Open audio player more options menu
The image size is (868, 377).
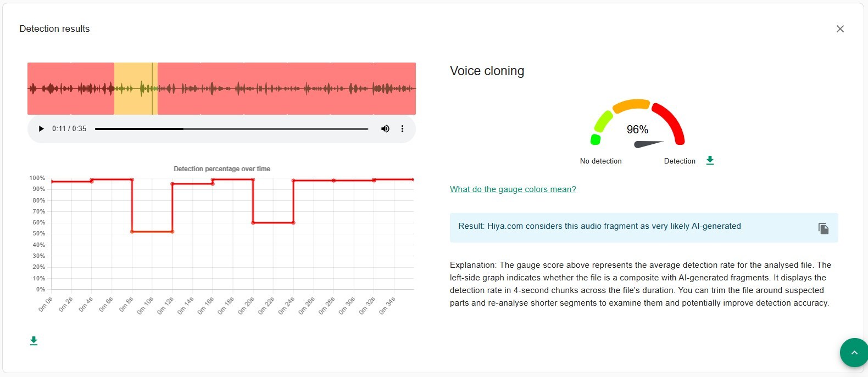point(402,129)
